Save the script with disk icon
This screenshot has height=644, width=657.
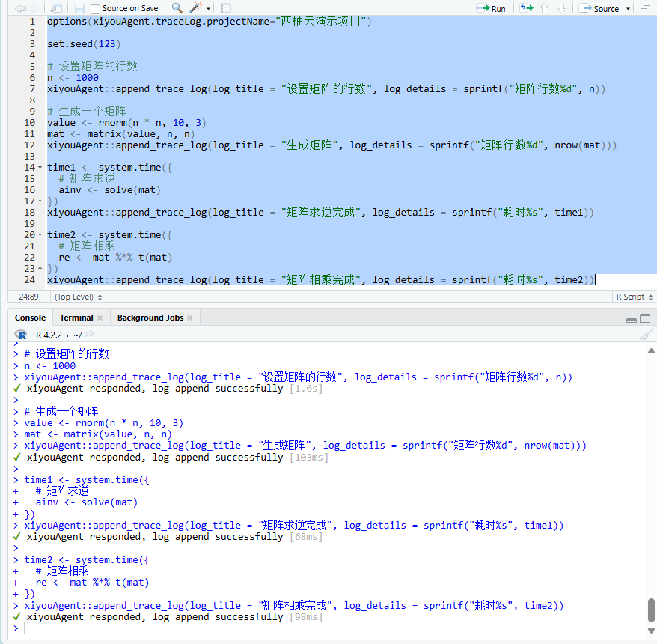point(79,8)
